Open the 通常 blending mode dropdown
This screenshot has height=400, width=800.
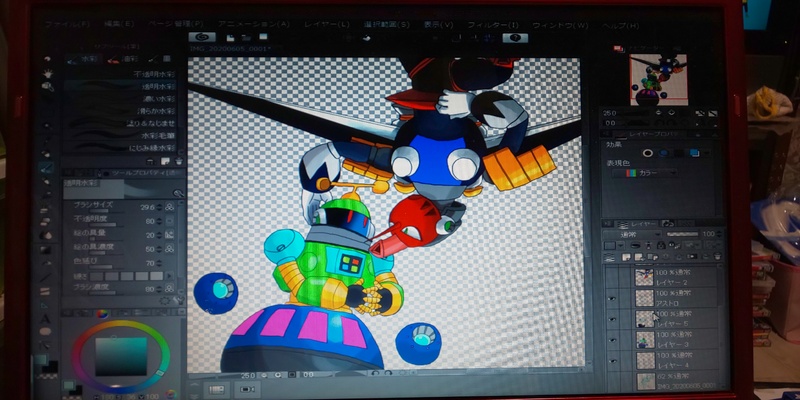tap(633, 234)
